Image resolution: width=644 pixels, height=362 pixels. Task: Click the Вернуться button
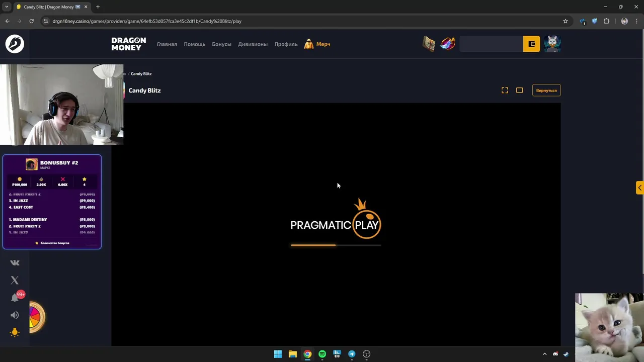[546, 90]
